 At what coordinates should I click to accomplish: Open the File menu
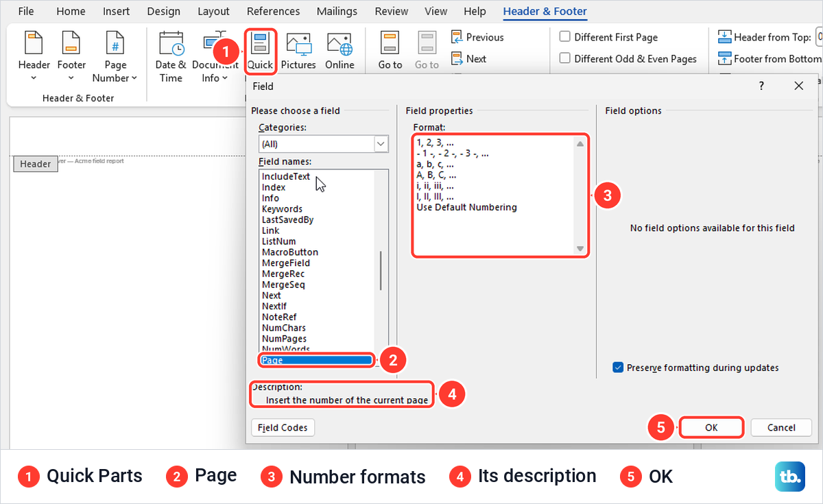tap(26, 11)
